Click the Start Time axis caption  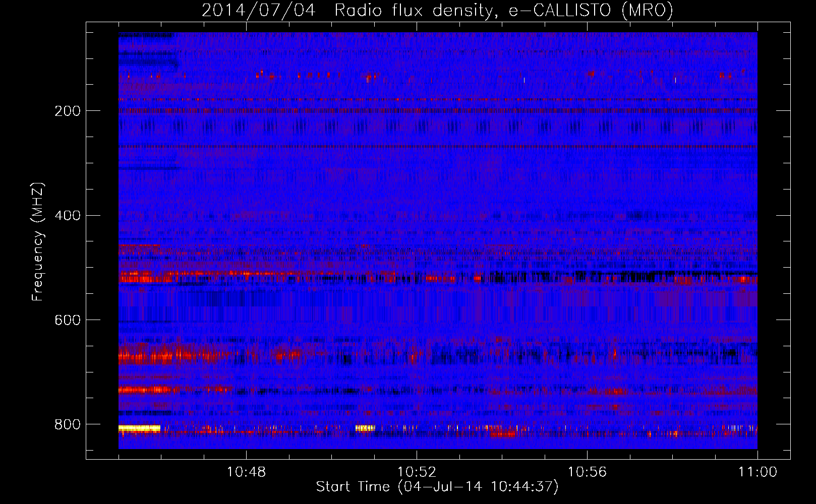pyautogui.click(x=437, y=487)
